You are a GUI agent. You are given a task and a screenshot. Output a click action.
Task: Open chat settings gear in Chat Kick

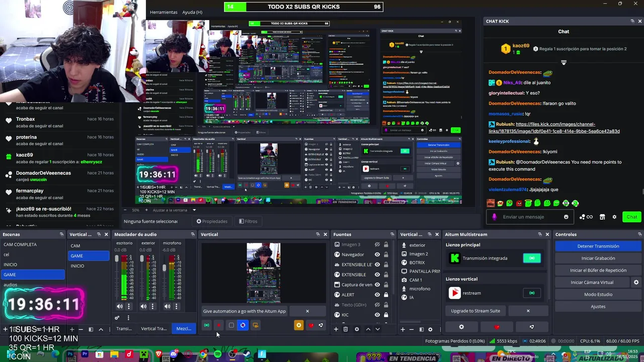(x=614, y=217)
